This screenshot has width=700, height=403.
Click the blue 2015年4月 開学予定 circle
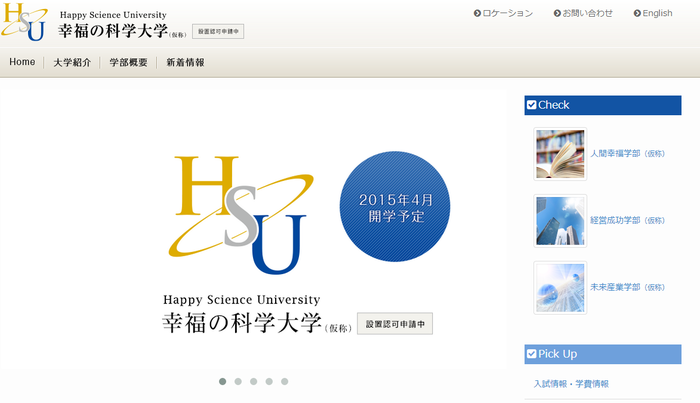[395, 207]
